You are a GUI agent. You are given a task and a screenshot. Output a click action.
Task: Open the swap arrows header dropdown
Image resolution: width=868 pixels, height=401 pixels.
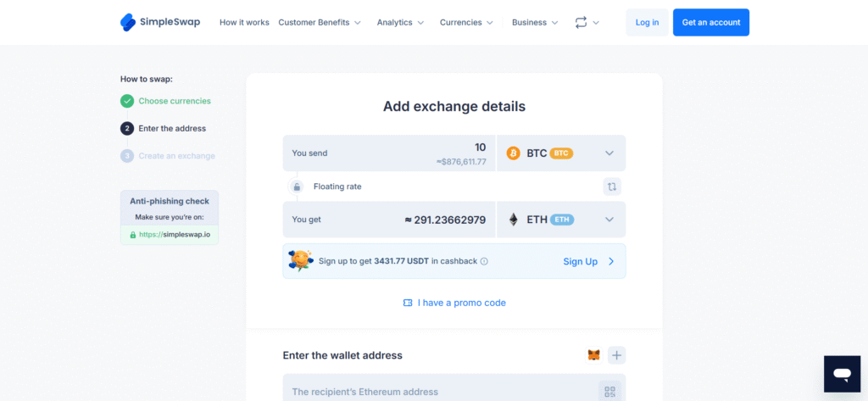pyautogui.click(x=587, y=23)
